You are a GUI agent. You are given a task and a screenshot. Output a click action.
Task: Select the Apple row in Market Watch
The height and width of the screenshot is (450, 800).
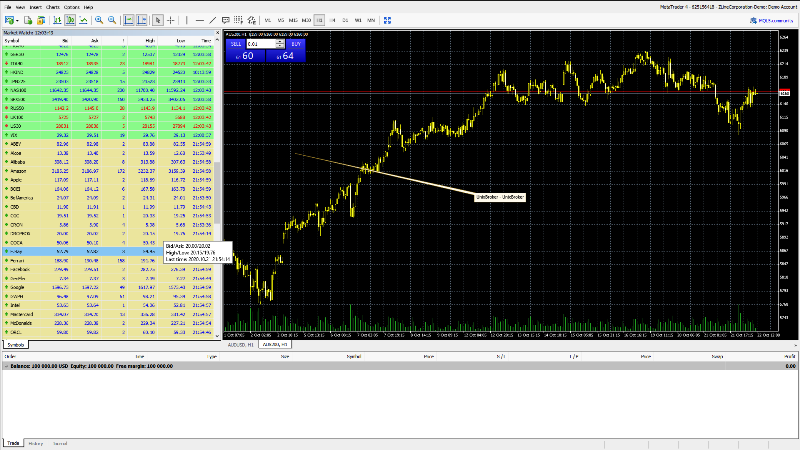click(x=108, y=180)
